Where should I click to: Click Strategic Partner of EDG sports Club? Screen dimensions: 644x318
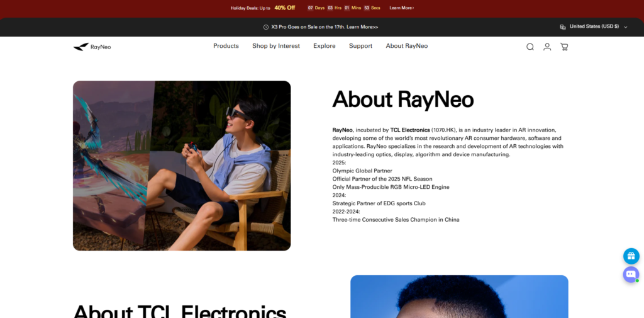coord(379,203)
